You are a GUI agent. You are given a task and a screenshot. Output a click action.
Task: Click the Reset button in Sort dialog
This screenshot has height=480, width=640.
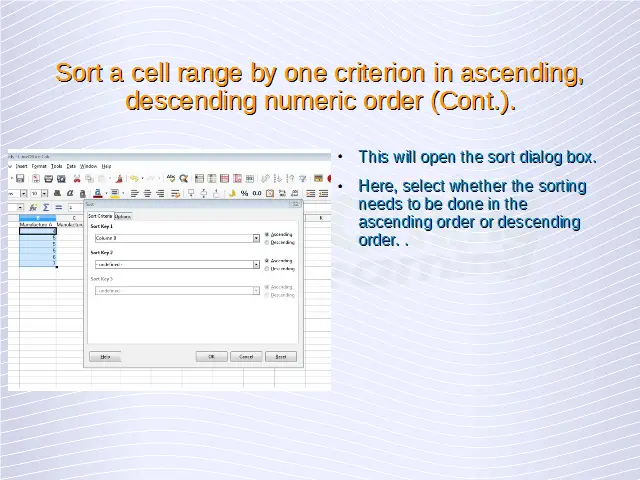[281, 356]
